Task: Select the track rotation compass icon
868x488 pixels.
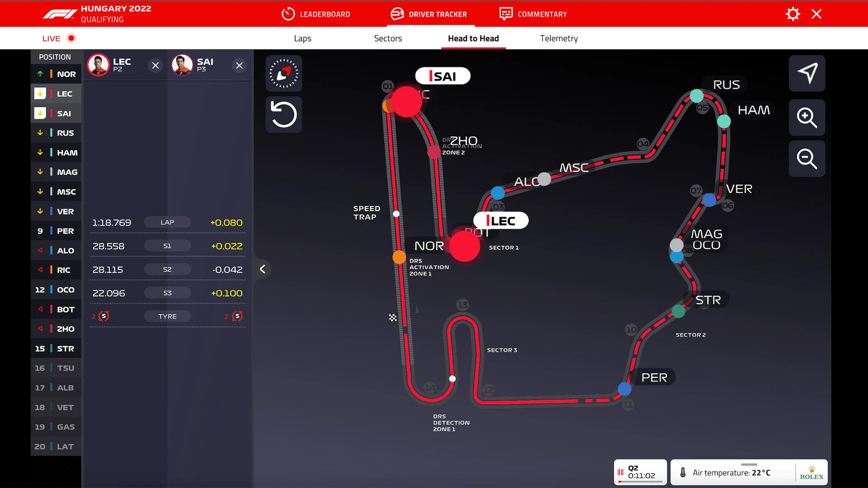Action: click(x=283, y=73)
